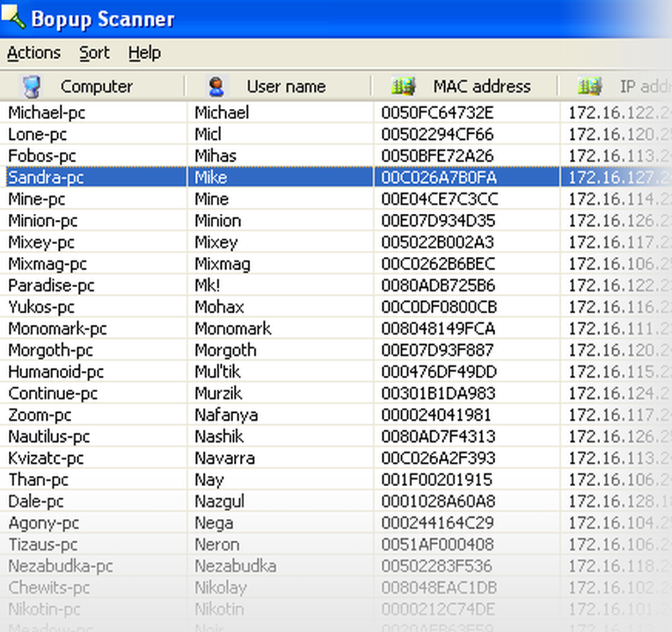Screen dimensions: 672x632
Task: Select the Than-pc computer entry
Action: pyautogui.click(x=38, y=480)
